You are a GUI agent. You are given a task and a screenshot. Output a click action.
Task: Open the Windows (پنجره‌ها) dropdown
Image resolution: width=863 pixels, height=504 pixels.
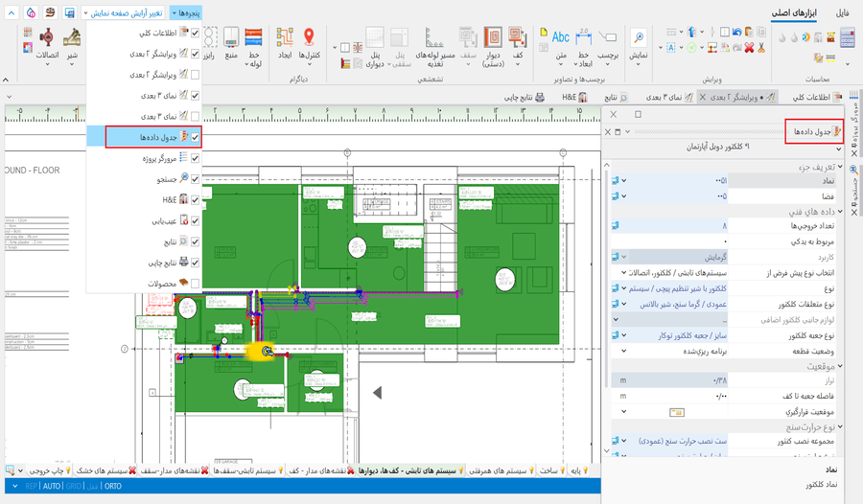[186, 13]
